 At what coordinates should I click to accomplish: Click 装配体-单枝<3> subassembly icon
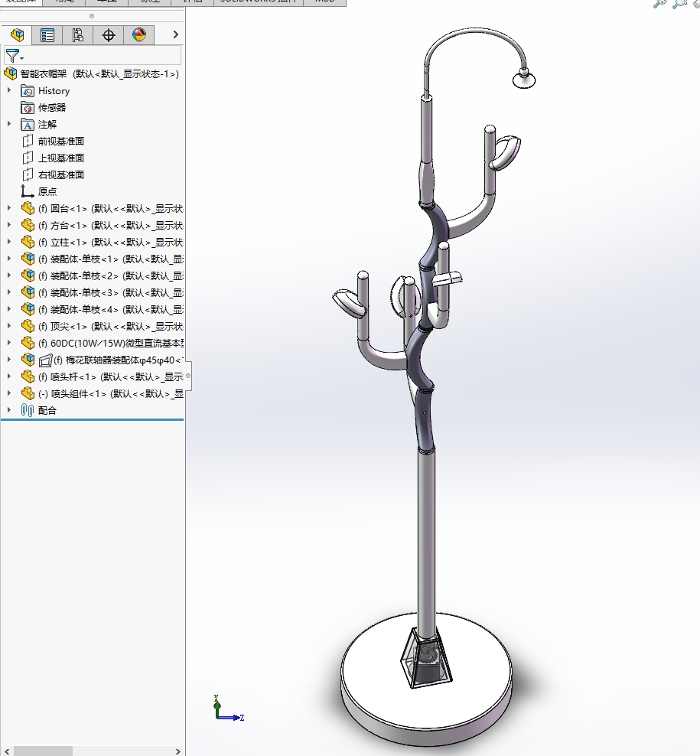coord(28,292)
